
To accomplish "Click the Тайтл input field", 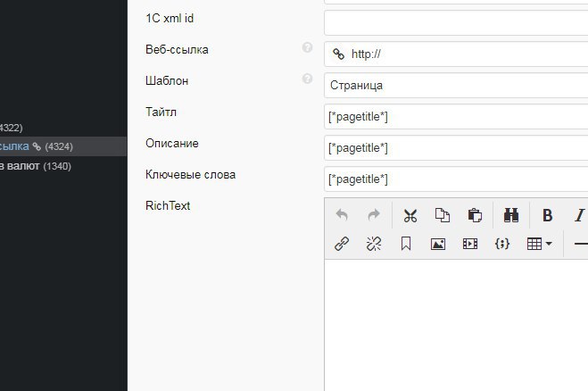I will (456, 117).
